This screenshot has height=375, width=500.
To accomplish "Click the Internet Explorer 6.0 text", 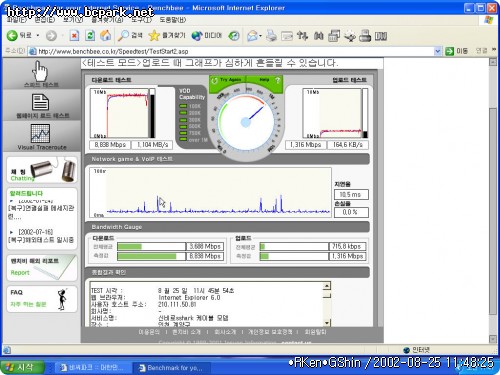I will point(189,297).
